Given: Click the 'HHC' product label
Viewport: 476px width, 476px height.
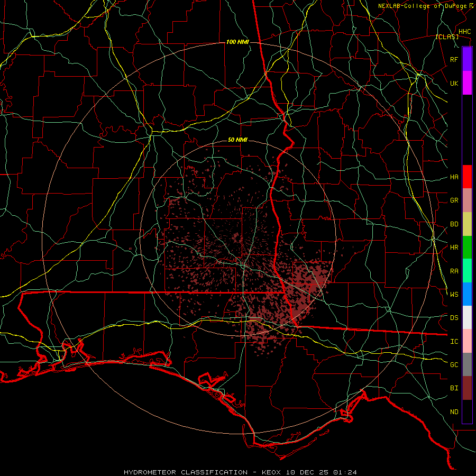Looking at the screenshot, I should click(x=464, y=32).
